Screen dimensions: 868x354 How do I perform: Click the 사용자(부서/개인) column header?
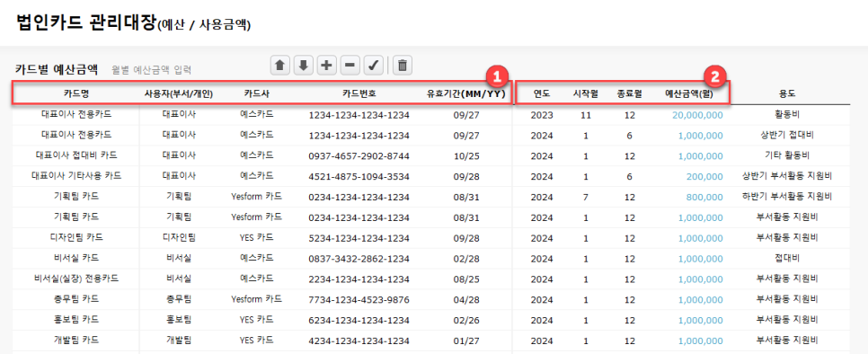pos(179,93)
